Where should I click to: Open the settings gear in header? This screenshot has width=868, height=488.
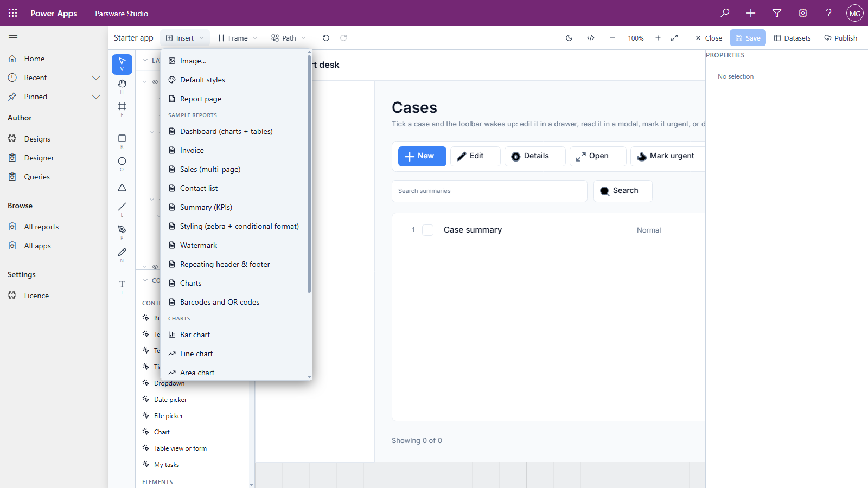803,13
